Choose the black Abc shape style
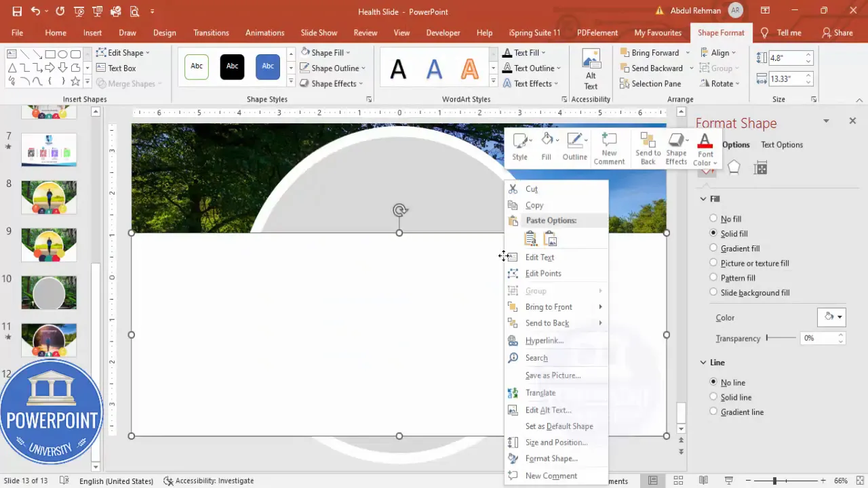The image size is (868, 488). [x=232, y=66]
